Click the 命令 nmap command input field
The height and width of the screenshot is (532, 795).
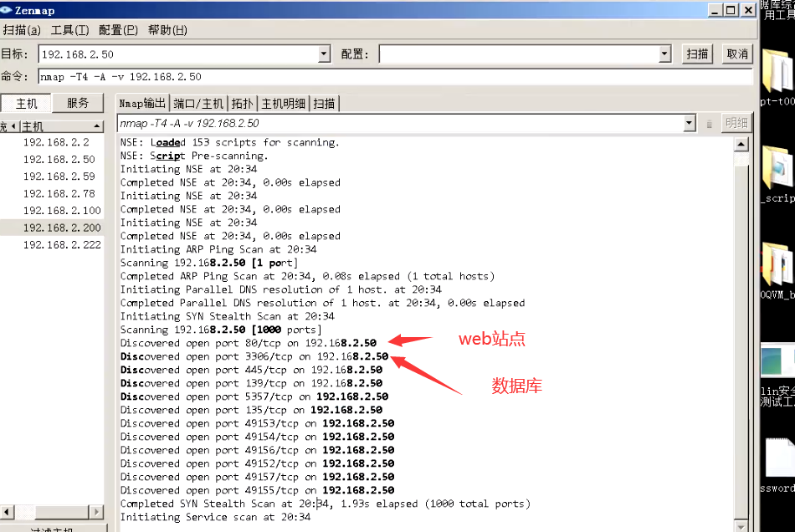[x=396, y=77]
